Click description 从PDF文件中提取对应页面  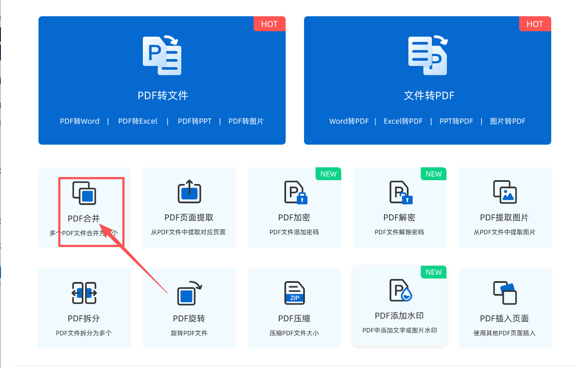point(188,232)
